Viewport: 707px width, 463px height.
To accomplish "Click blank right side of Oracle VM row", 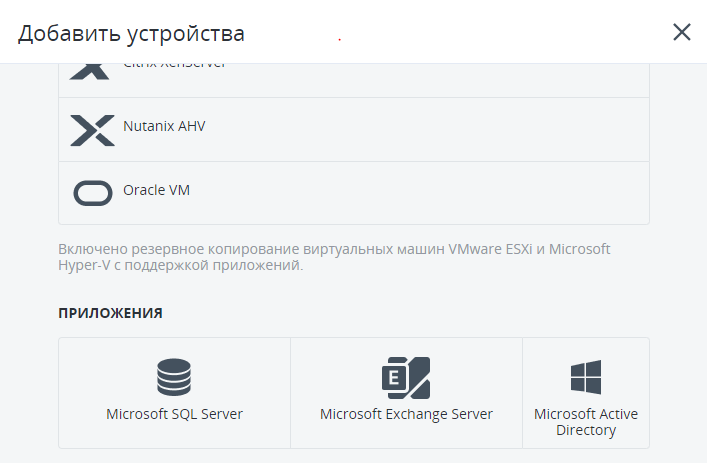I will [x=450, y=192].
